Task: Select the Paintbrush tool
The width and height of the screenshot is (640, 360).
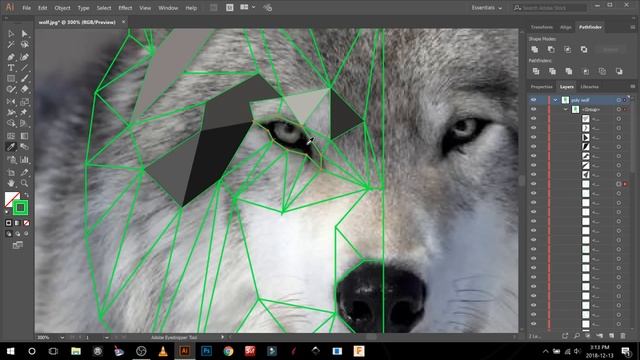Action: click(24, 78)
